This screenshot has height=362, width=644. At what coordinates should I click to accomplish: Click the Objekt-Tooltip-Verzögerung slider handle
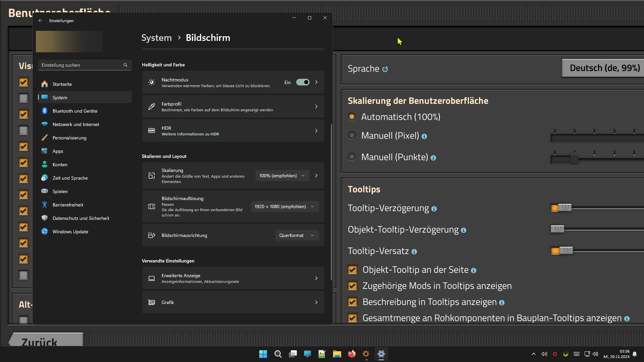(x=557, y=230)
